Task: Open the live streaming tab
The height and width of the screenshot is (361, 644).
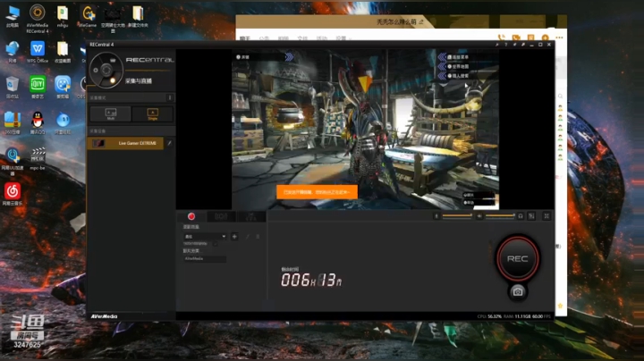Action: point(221,216)
